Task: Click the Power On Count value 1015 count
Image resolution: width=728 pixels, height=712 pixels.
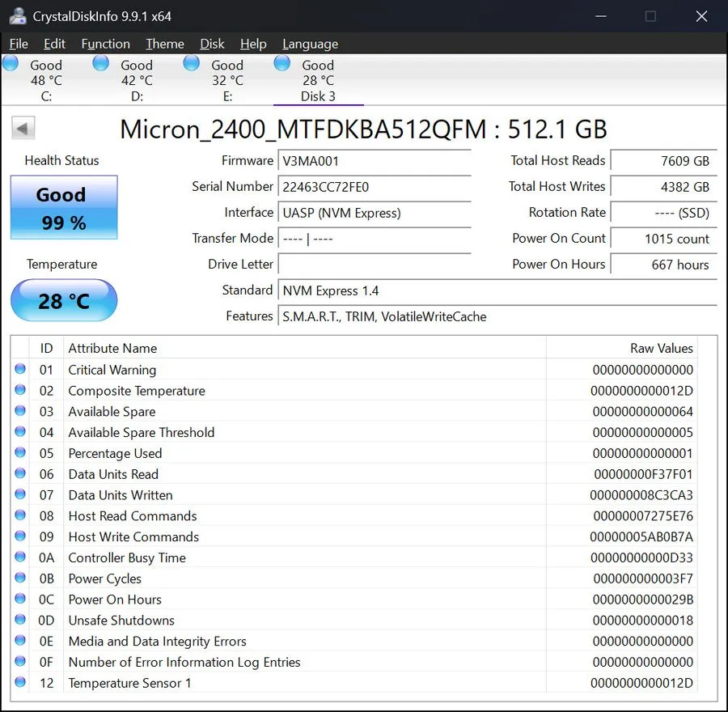Action: [x=664, y=239]
